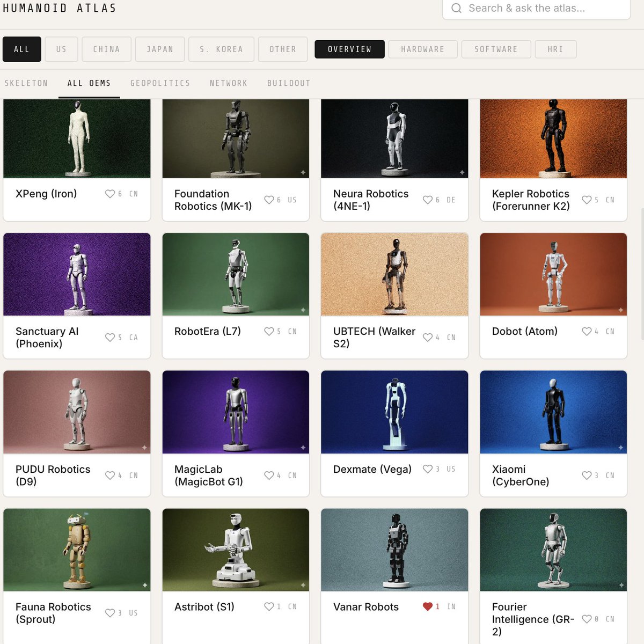Viewport: 644px width, 644px height.
Task: Click the heart icon for Foundation Robotics (MK-1)
Action: point(269,200)
